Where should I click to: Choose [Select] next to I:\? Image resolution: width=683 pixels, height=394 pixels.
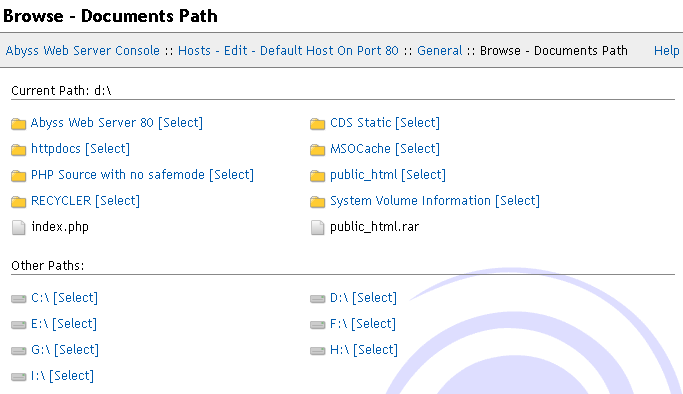click(72, 376)
